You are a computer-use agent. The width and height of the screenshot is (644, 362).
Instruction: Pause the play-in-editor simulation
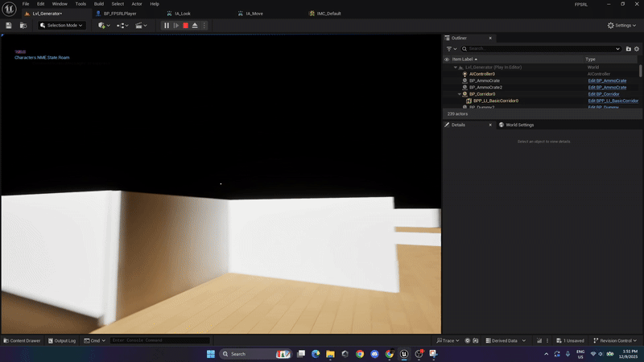(167, 26)
